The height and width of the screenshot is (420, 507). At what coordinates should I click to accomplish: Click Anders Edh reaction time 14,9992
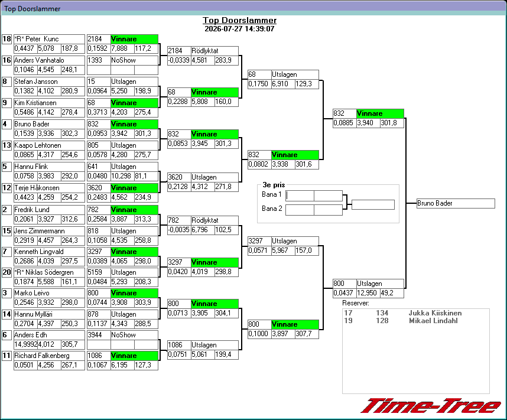(x=26, y=344)
